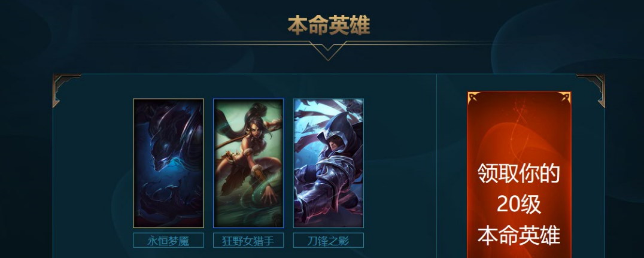
Task: Click the 领取你的 text on the red banner
Action: 519,174
